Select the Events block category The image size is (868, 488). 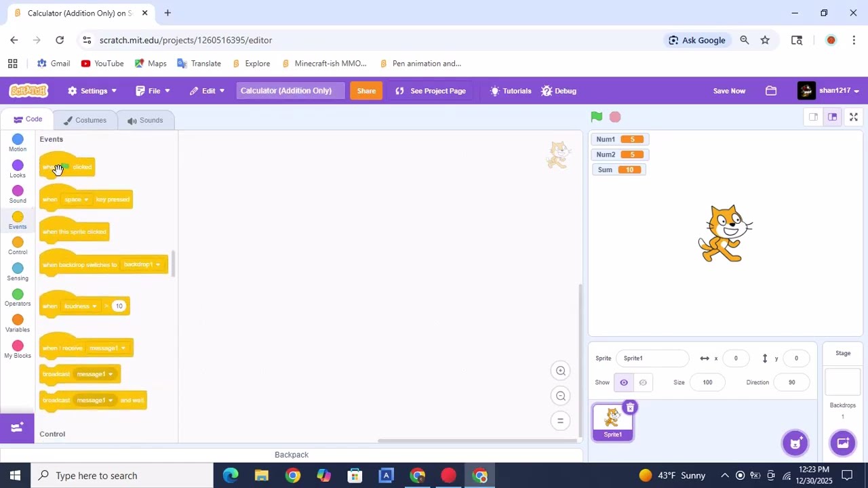click(x=18, y=220)
